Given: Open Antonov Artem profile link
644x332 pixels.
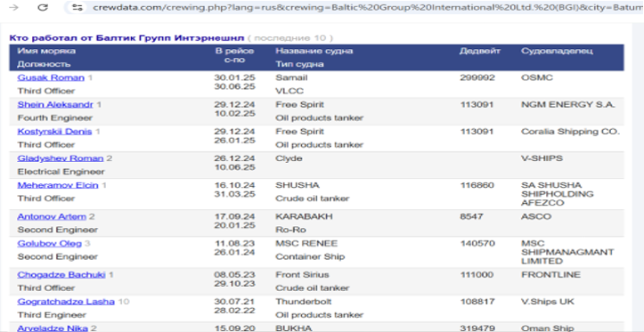Looking at the screenshot, I should click(52, 216).
